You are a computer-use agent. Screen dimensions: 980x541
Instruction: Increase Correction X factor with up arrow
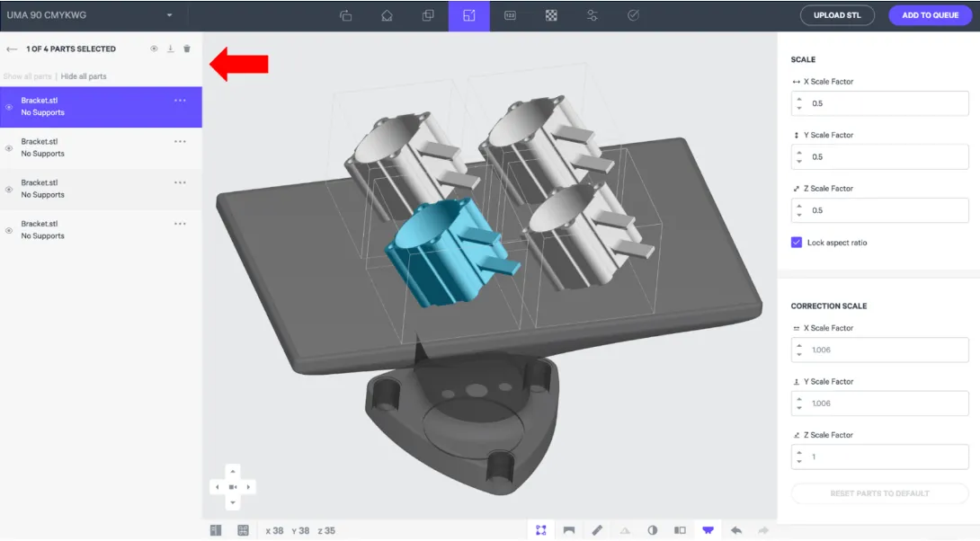point(799,346)
